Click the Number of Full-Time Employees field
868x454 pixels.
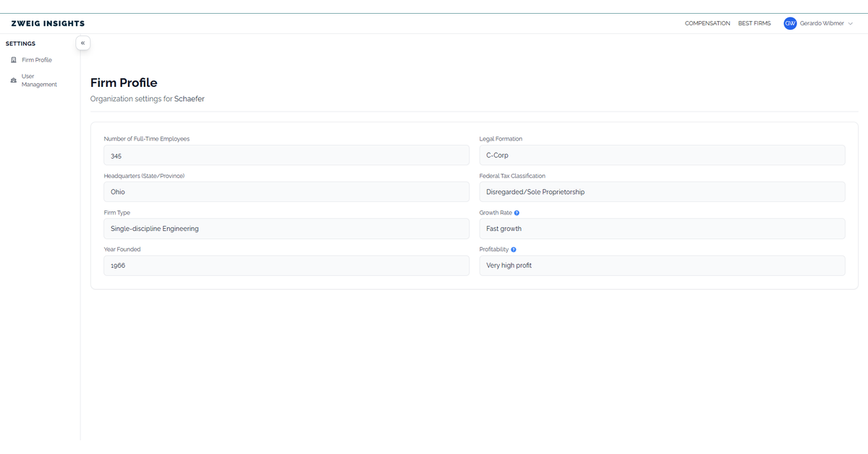(x=286, y=155)
